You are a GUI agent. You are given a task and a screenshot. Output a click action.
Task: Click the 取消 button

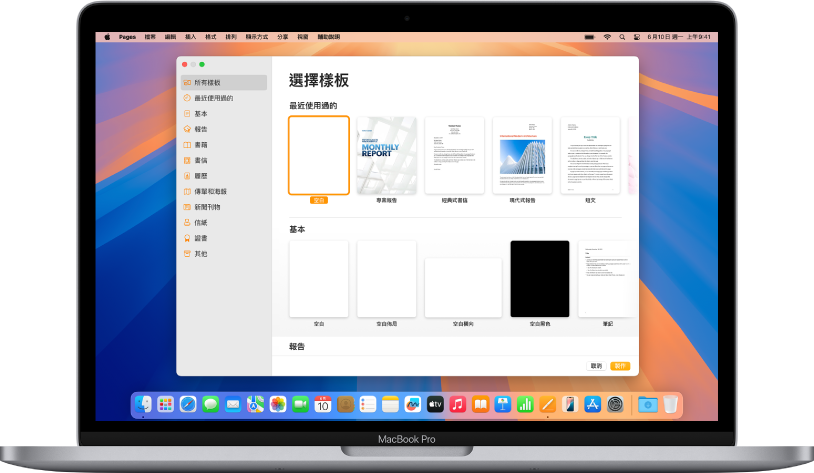click(x=596, y=366)
